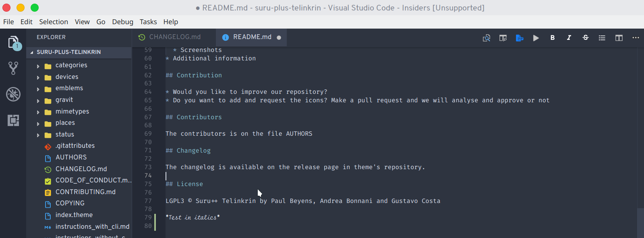Split the editor using side-by-side icon
This screenshot has height=238, width=644.
click(619, 37)
